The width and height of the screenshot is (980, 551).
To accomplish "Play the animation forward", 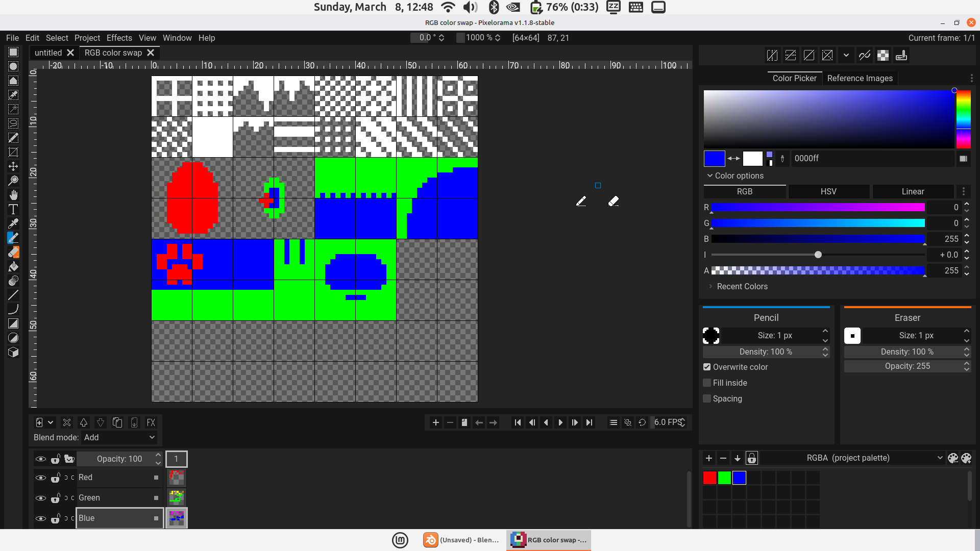I will tap(560, 422).
